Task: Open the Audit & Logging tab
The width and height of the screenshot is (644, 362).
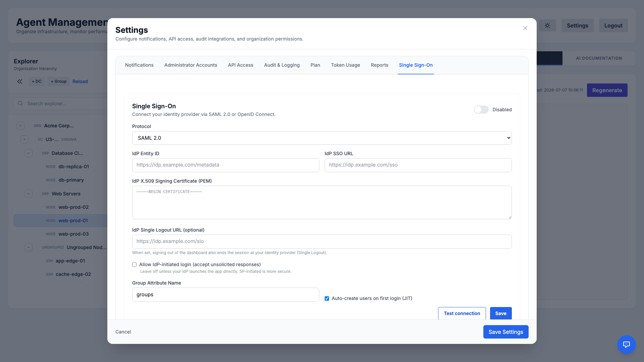Action: click(x=282, y=65)
